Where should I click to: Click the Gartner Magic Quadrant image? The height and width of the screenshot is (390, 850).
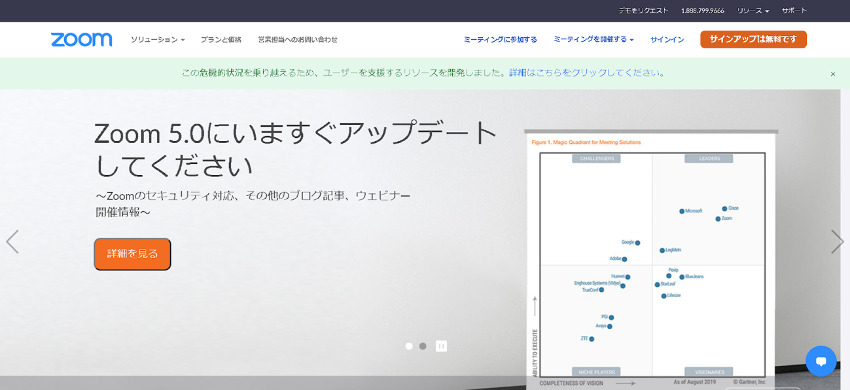coord(651,260)
